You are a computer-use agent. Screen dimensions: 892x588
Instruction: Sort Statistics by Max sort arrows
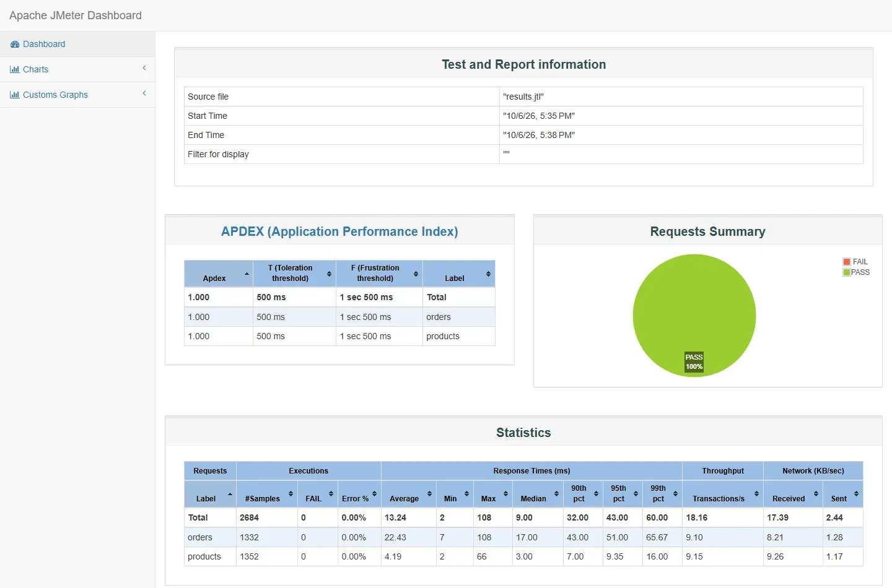coord(505,494)
